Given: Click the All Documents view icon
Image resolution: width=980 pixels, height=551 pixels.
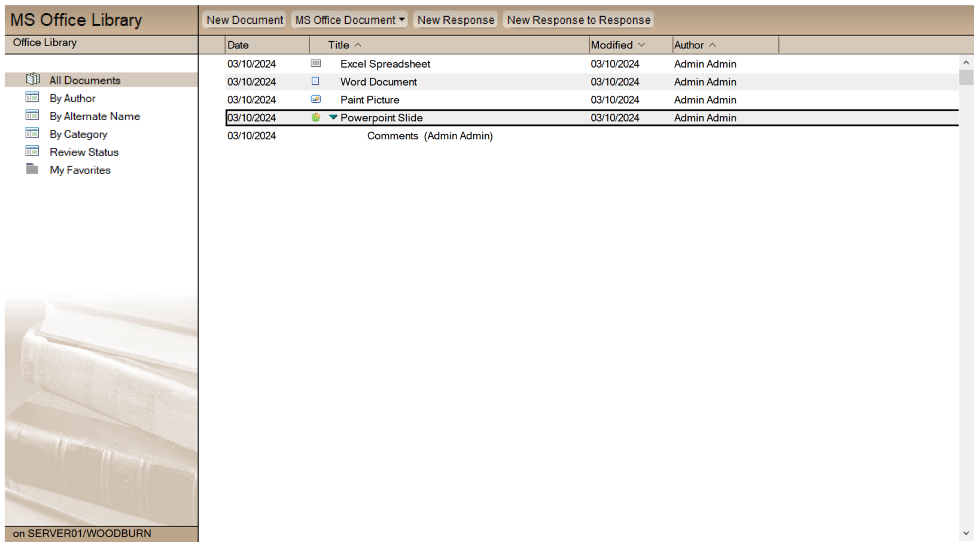Looking at the screenshot, I should tap(33, 79).
